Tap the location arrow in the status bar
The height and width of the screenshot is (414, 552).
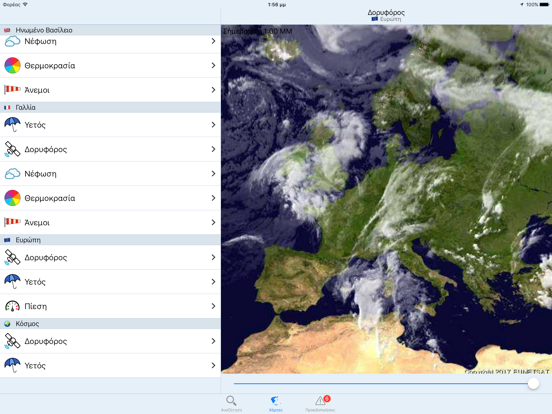click(x=522, y=5)
